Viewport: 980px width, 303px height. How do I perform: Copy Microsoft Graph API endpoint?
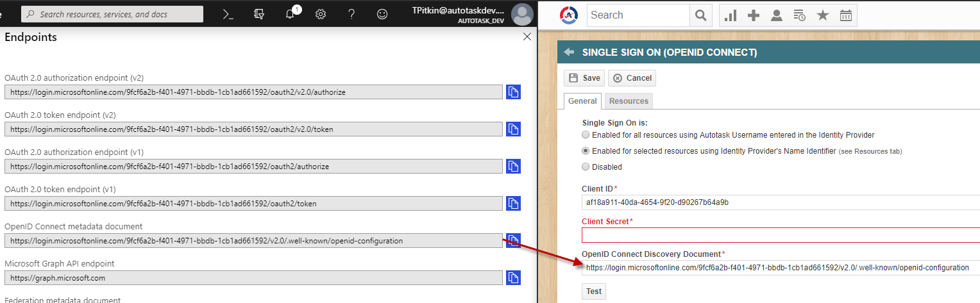(x=513, y=278)
